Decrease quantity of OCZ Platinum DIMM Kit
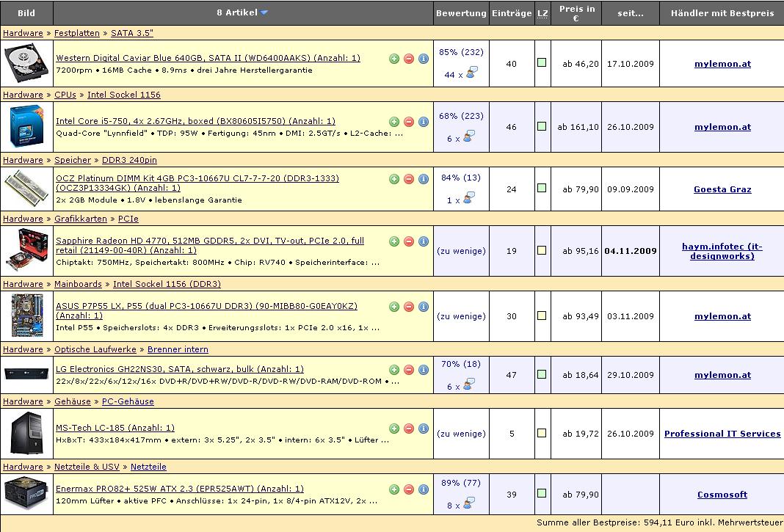The height and width of the screenshot is (532, 784). point(408,179)
